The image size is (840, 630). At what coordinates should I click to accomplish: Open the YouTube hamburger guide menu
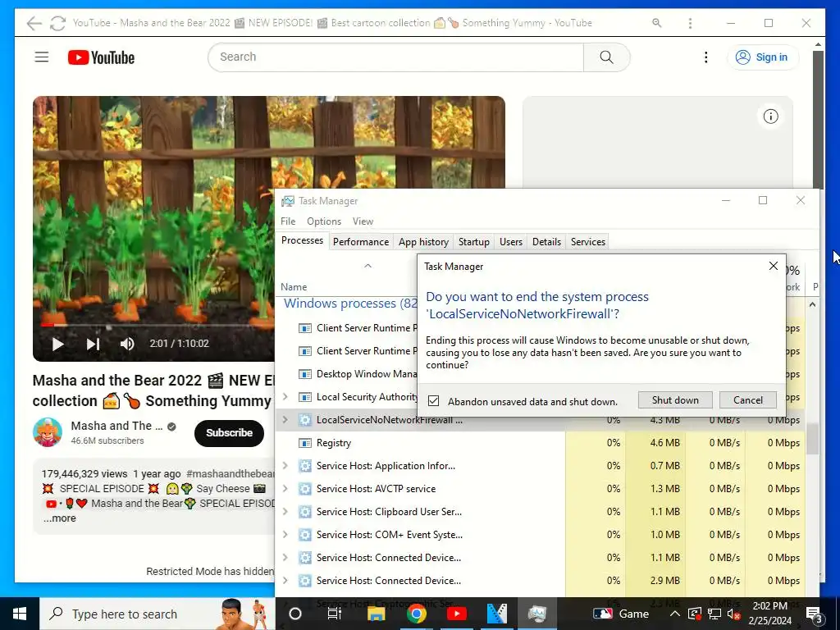click(x=42, y=57)
